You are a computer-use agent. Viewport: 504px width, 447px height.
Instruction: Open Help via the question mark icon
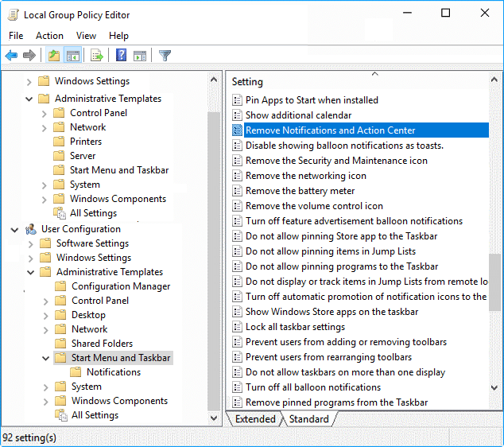(x=122, y=56)
